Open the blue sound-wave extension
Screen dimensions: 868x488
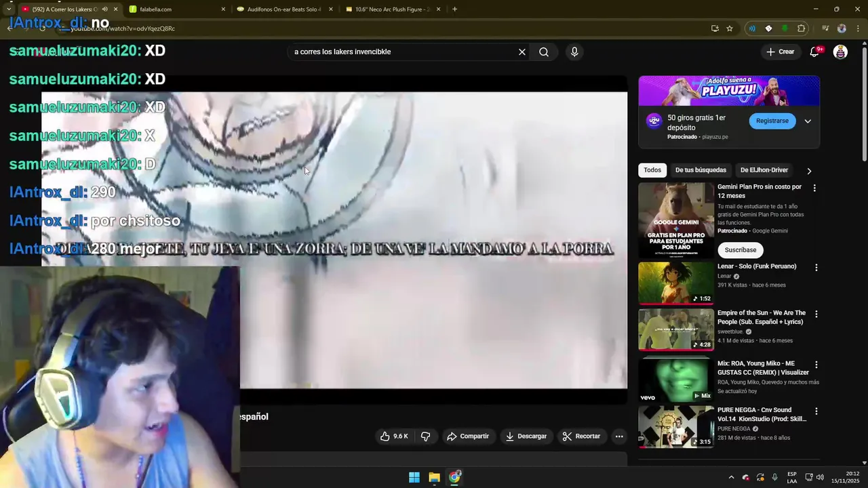752,28
